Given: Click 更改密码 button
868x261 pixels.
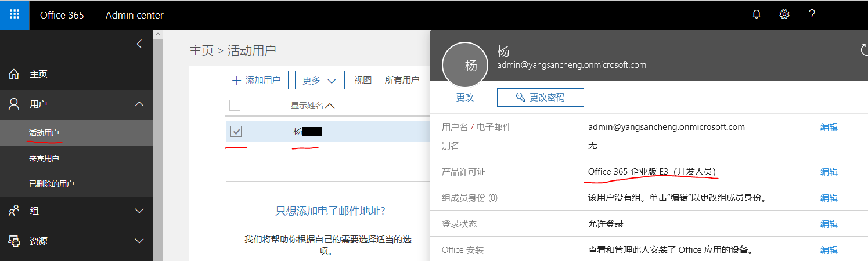Looking at the screenshot, I should pyautogui.click(x=540, y=97).
